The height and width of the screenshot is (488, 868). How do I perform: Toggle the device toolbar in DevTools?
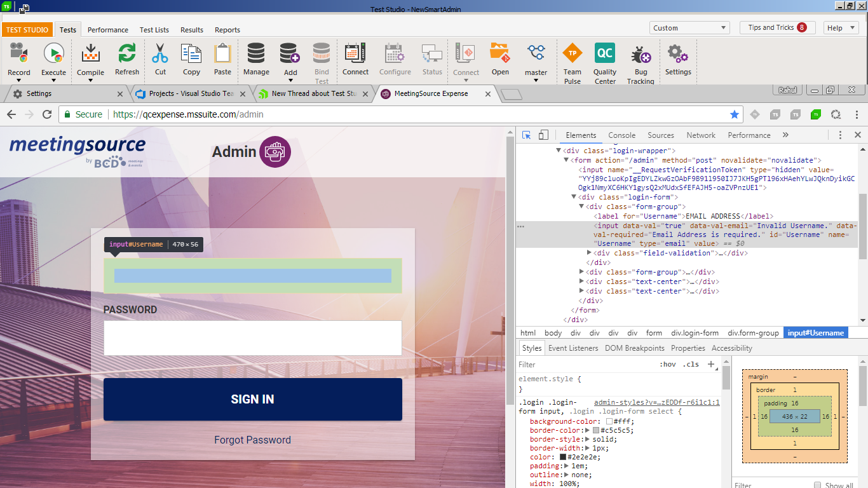tap(543, 135)
